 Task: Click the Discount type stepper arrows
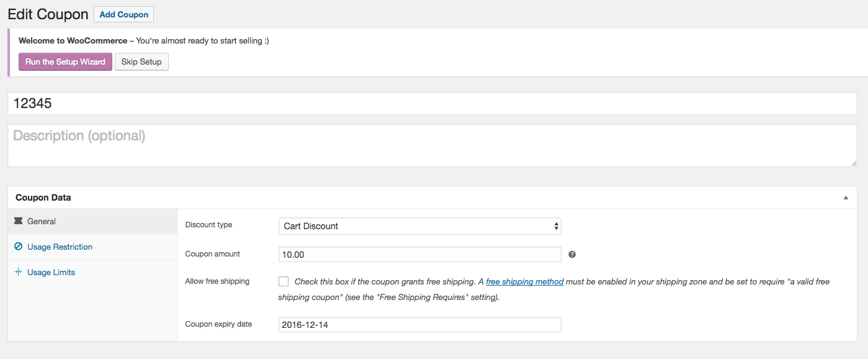[555, 226]
